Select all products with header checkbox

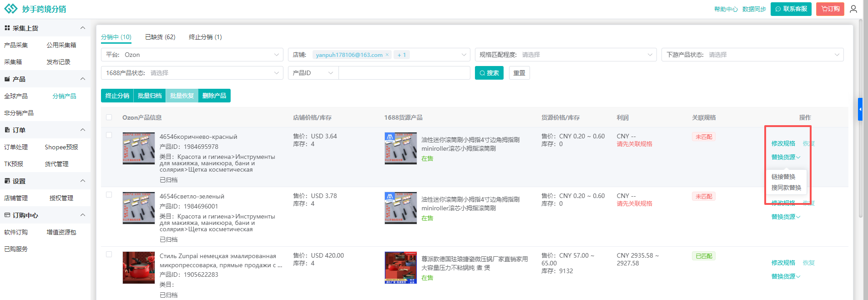[x=109, y=117]
